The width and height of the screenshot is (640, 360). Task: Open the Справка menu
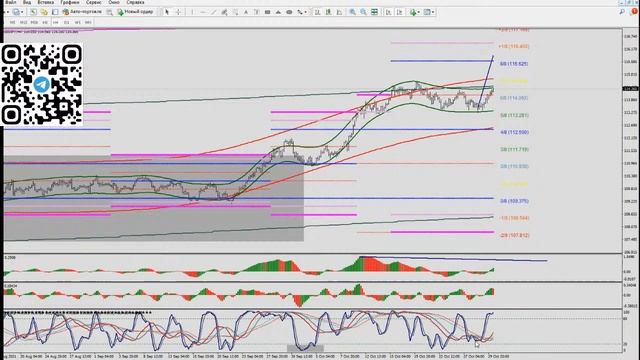(x=136, y=2)
